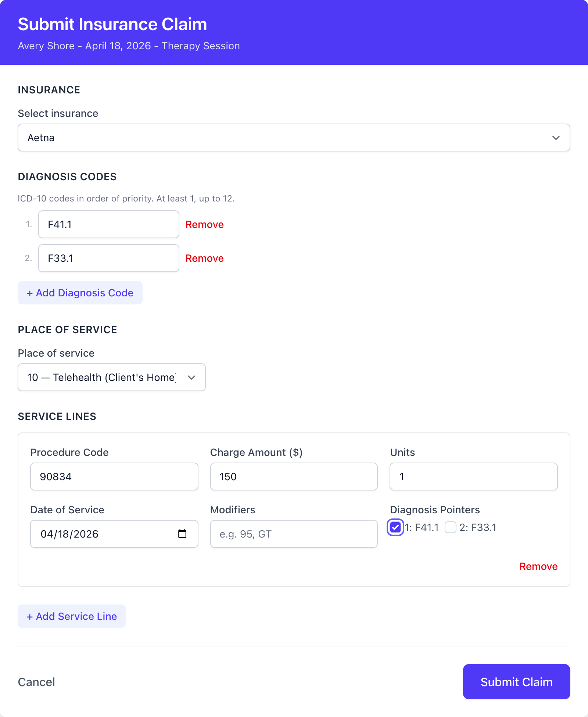Click the Select insurance dropdown chevron

tap(556, 138)
